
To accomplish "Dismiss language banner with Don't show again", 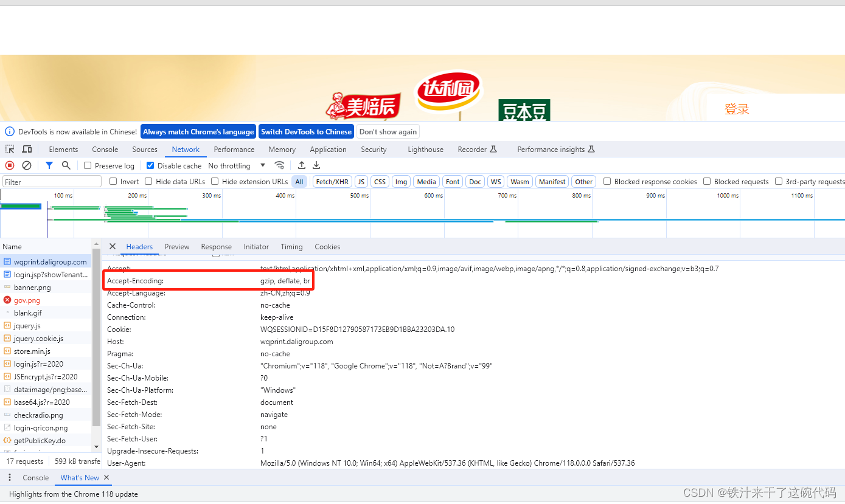I will click(x=388, y=131).
